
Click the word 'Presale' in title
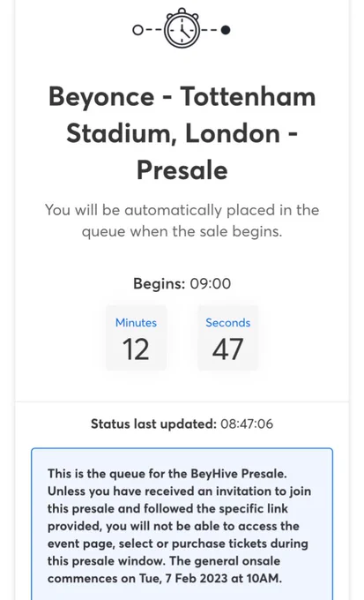[x=182, y=170]
